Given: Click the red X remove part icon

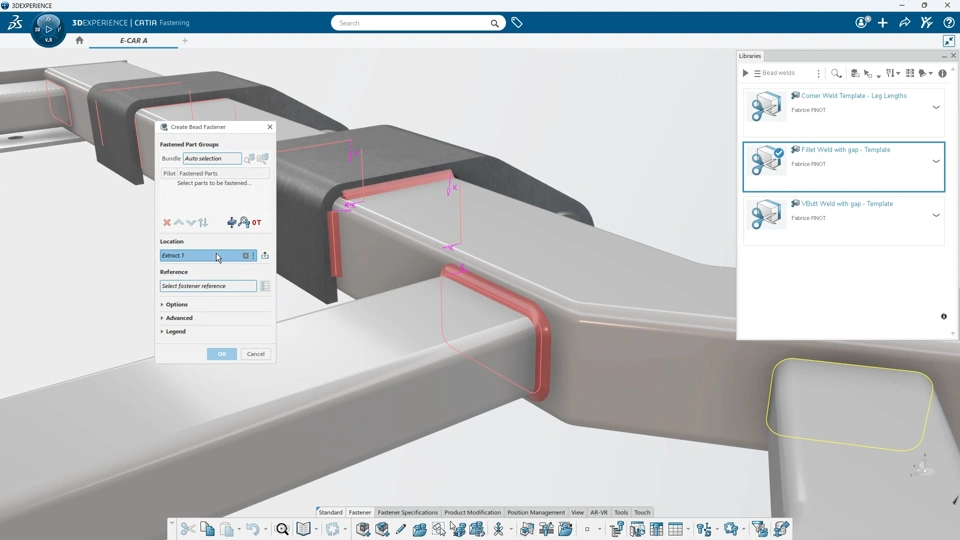Looking at the screenshot, I should click(x=167, y=222).
